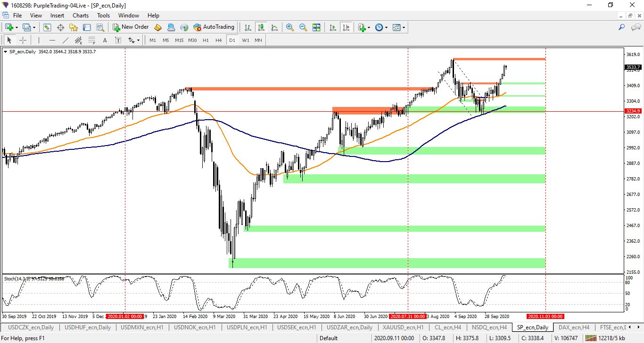
Task: Click the 2020.11.03 00:00 date marker
Action: click(545, 316)
